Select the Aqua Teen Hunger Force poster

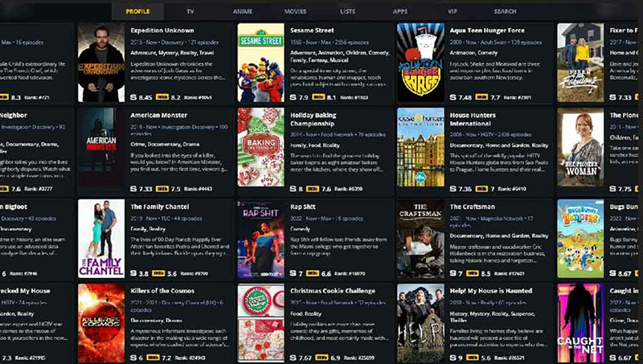(x=420, y=63)
